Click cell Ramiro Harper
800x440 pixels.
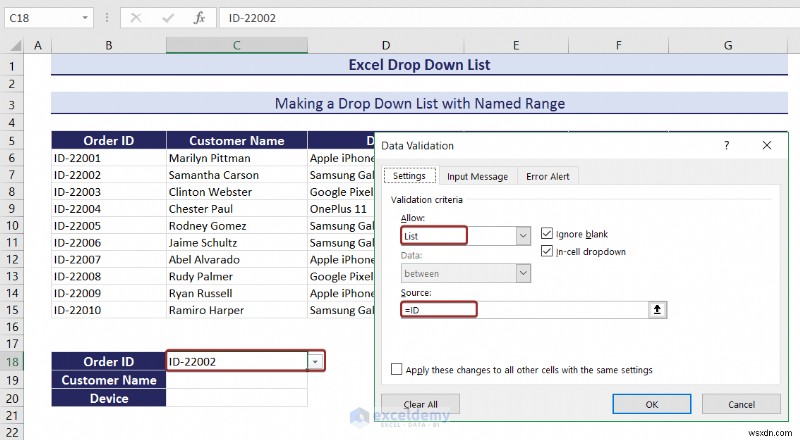237,310
